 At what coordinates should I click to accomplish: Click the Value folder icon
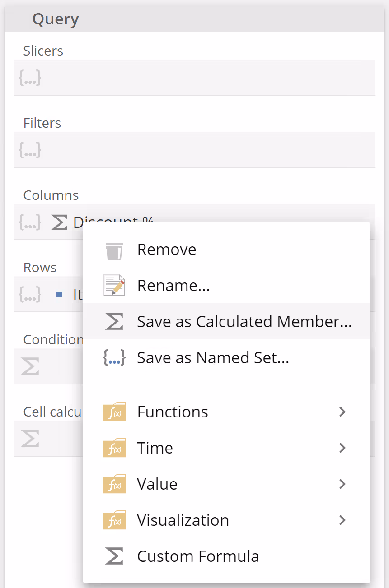pyautogui.click(x=114, y=484)
